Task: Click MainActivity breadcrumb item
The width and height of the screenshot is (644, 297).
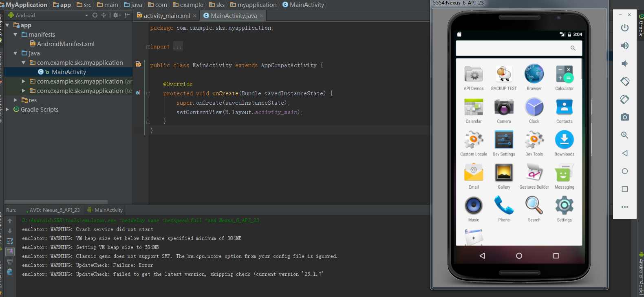Action: tap(303, 5)
